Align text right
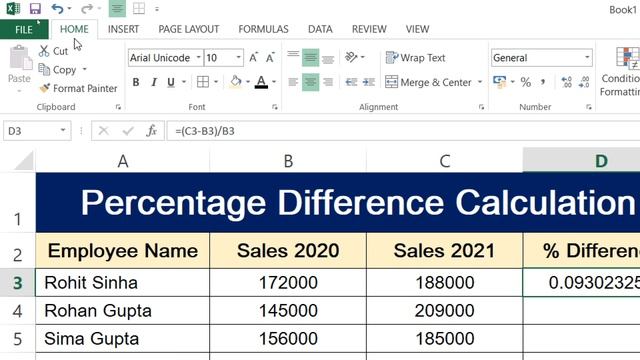Screen dimensions: 640x360 point(328,82)
